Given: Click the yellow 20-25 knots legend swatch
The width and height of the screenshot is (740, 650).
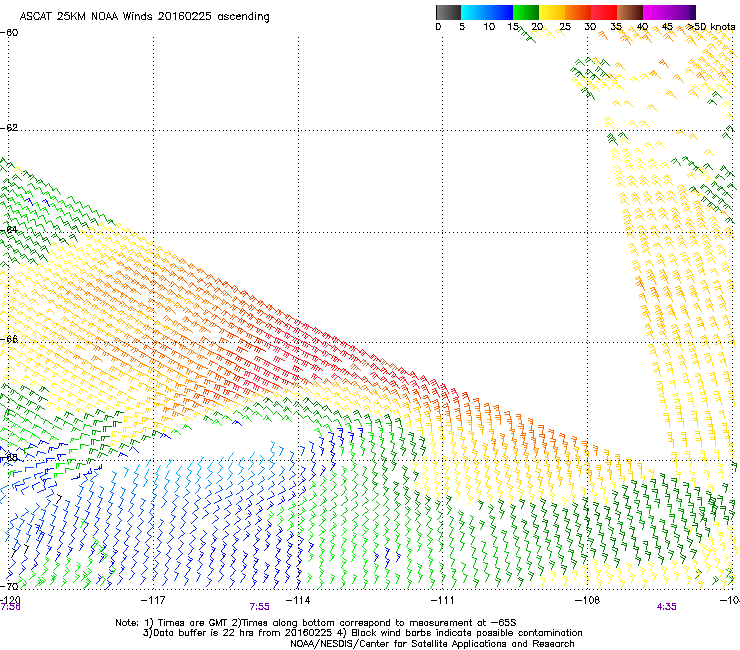Looking at the screenshot, I should pyautogui.click(x=552, y=12).
